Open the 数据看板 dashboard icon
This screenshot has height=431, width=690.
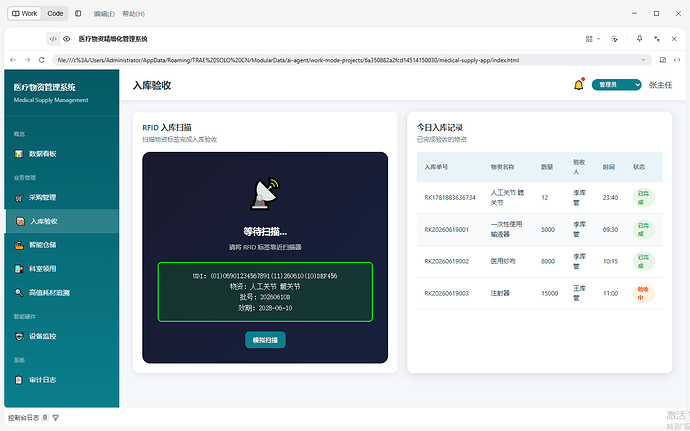[x=18, y=154]
